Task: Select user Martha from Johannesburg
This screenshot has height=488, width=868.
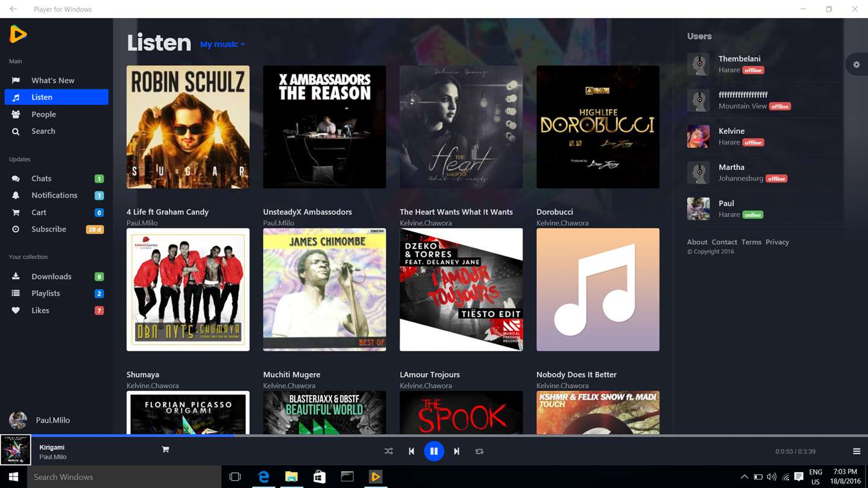Action: [731, 167]
